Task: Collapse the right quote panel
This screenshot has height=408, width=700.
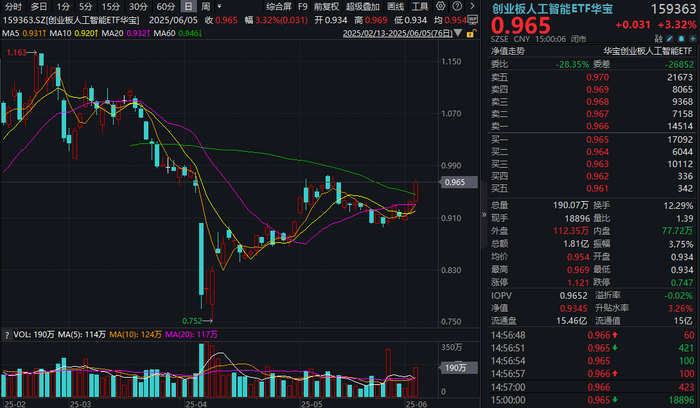Action: (484, 215)
